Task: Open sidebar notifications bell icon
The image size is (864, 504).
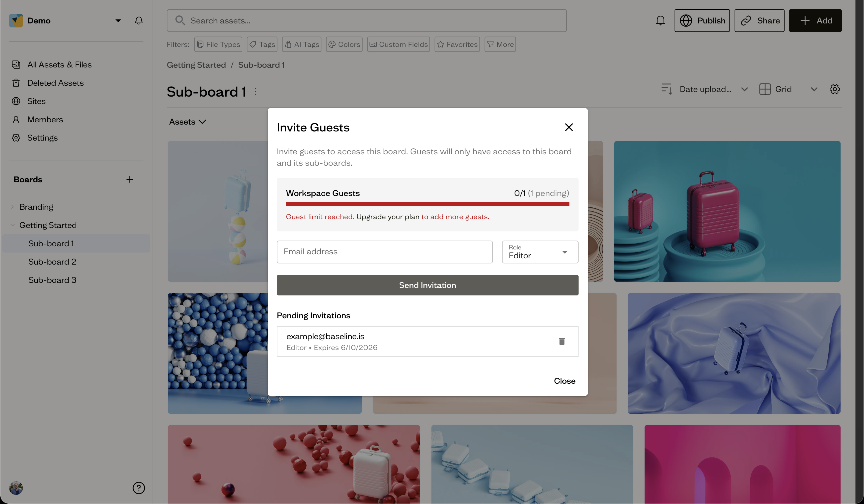Action: coord(139,21)
